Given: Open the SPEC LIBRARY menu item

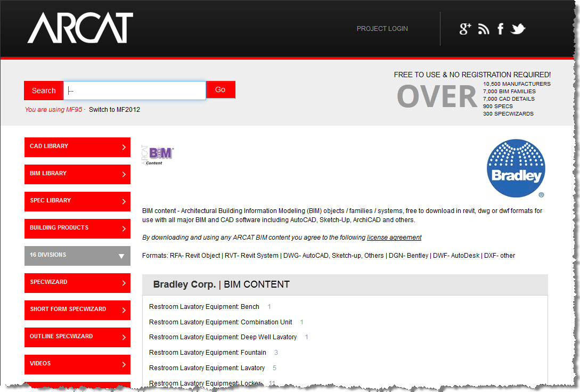Looking at the screenshot, I should point(77,201).
